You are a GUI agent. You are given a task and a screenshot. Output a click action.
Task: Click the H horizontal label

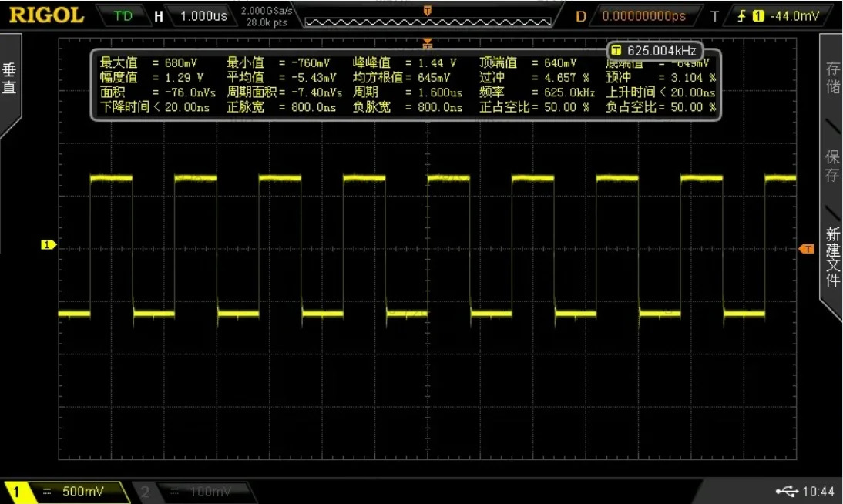pyautogui.click(x=159, y=17)
